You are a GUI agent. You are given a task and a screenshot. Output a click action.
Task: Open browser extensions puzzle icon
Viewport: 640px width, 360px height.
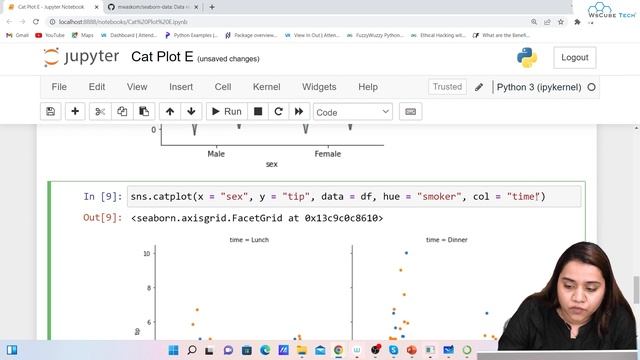577,22
